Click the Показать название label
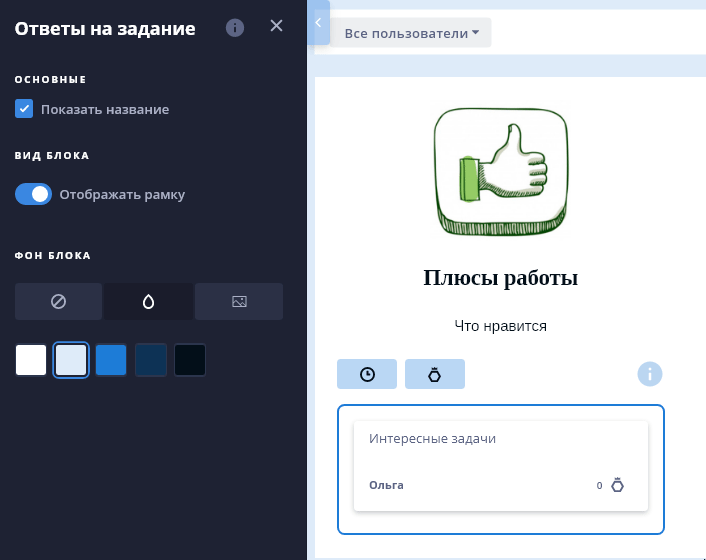 tap(105, 109)
